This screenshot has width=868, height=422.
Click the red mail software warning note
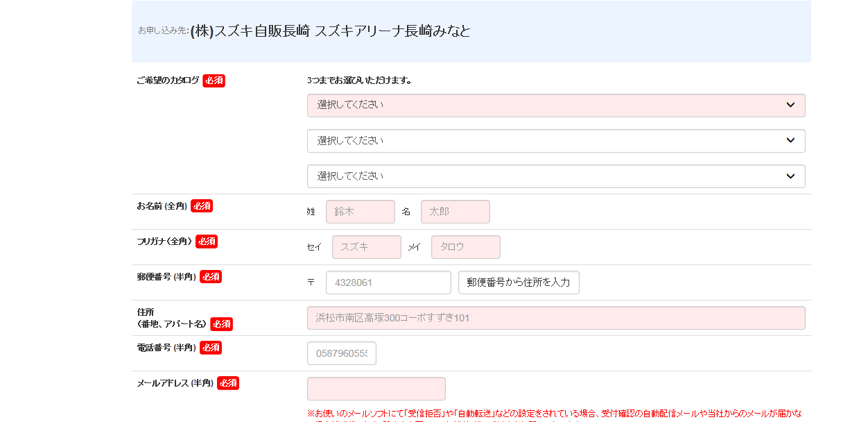(555, 414)
